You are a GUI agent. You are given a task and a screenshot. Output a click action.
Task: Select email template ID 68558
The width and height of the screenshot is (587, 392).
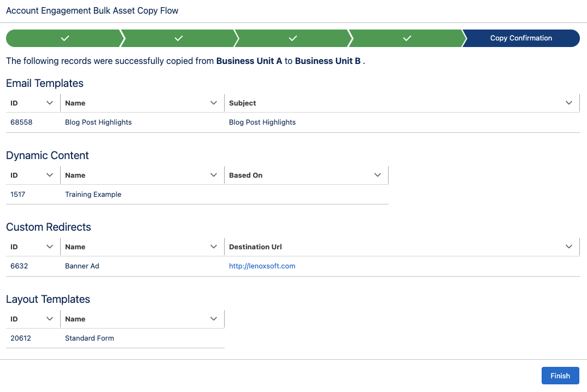pos(21,122)
